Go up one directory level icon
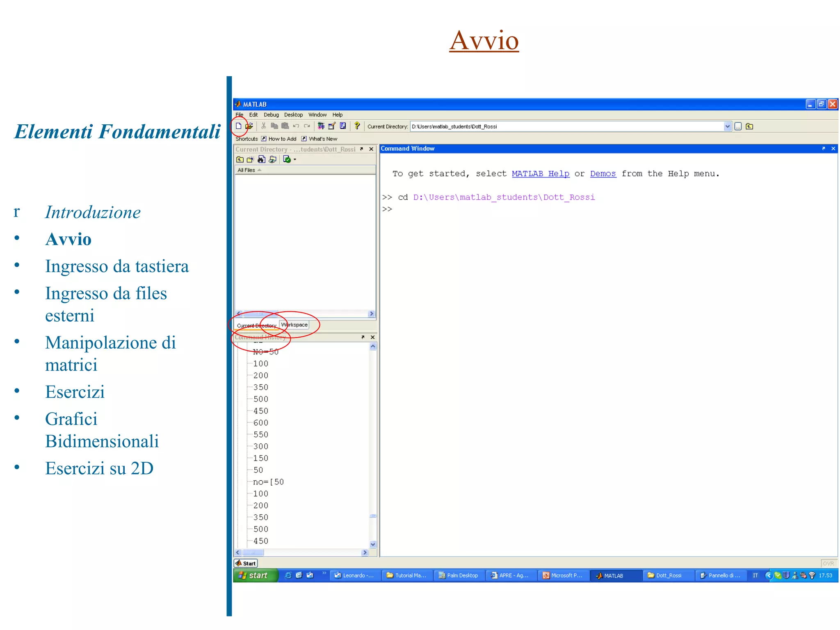The image size is (840, 630). point(240,159)
